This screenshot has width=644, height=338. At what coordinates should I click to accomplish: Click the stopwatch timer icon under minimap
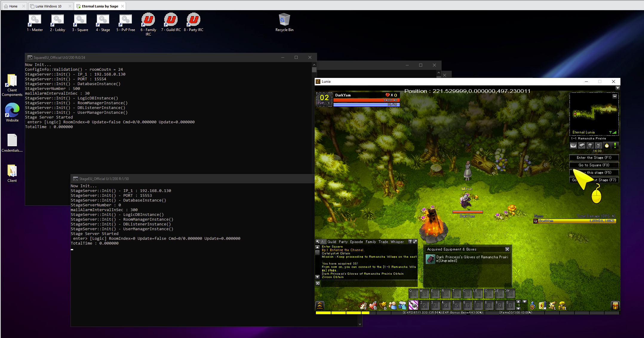[x=607, y=145]
